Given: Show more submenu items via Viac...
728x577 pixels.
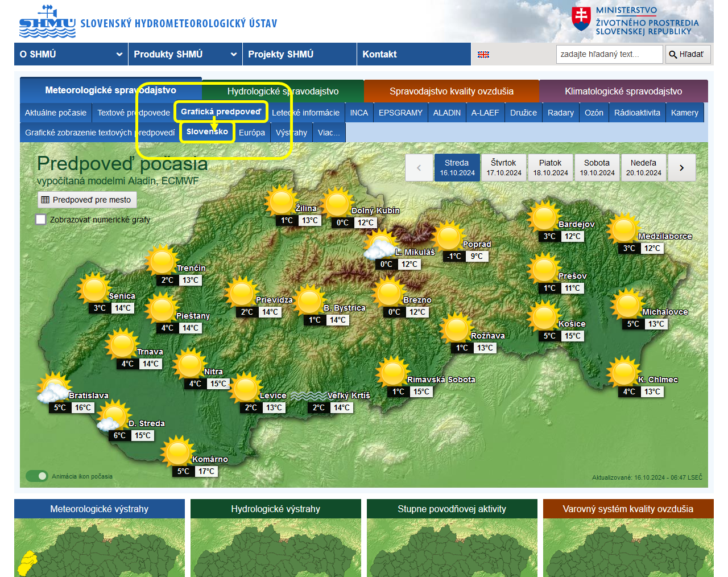Looking at the screenshot, I should pos(328,133).
